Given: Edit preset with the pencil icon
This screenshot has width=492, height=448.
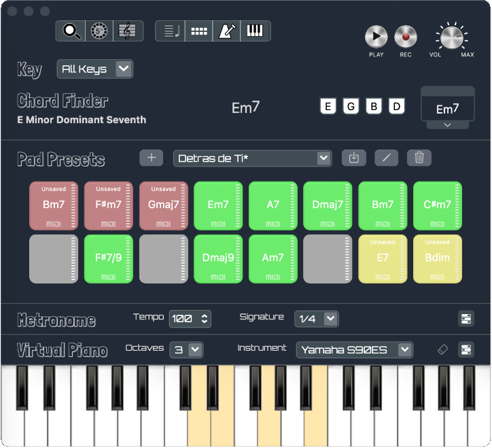Looking at the screenshot, I should pos(386,158).
